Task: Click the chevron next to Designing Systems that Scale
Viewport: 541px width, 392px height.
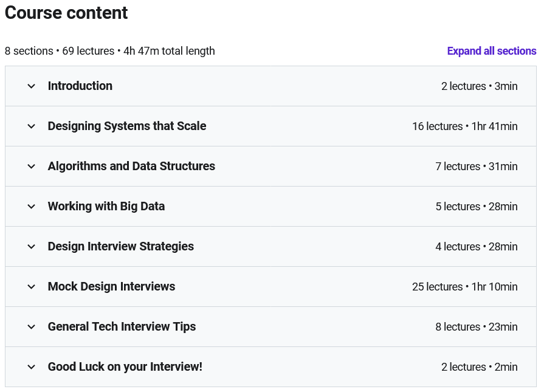Action: (x=32, y=126)
